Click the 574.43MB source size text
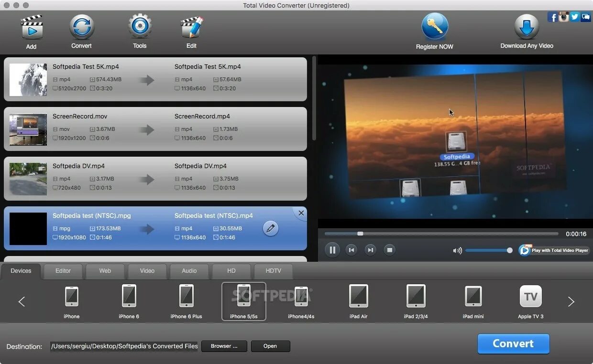The image size is (593, 364). [109, 79]
